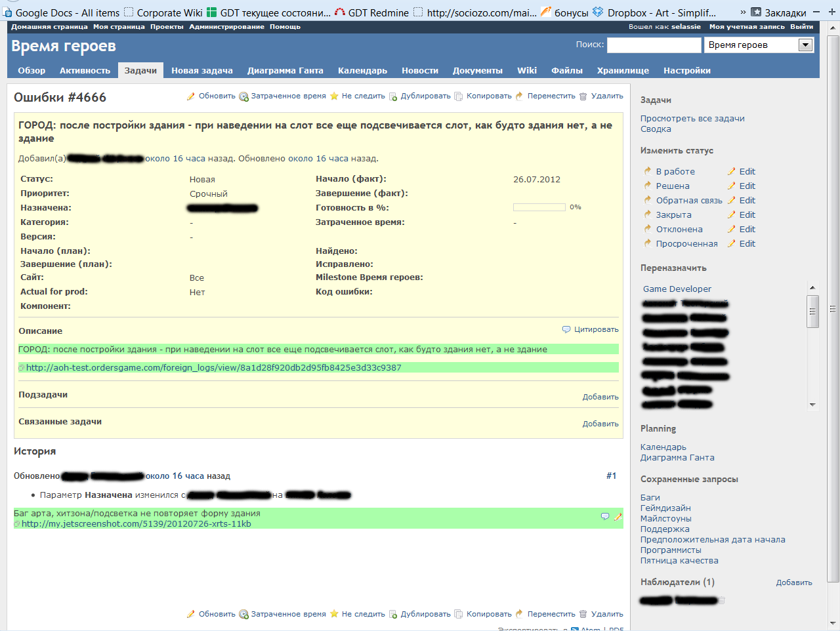
Task: Open the my.jetscreenshot.com screenshot link
Action: [x=136, y=524]
